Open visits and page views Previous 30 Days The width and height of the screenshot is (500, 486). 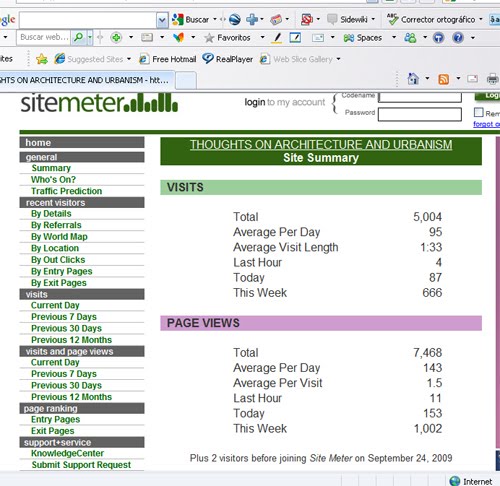[x=66, y=385]
